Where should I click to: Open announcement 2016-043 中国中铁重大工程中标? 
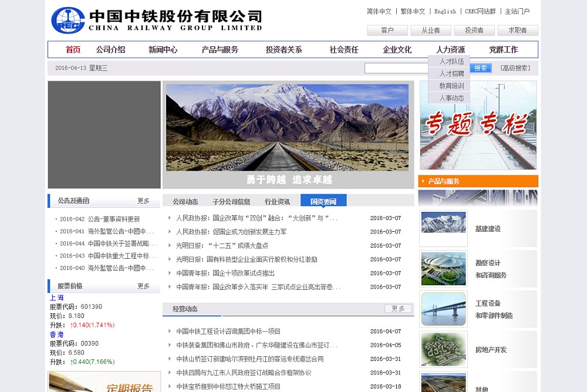(x=108, y=256)
